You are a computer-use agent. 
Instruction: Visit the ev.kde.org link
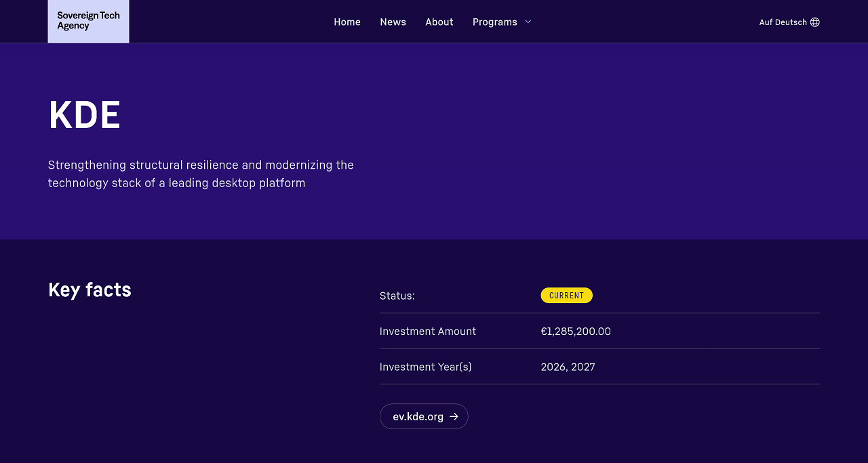424,416
